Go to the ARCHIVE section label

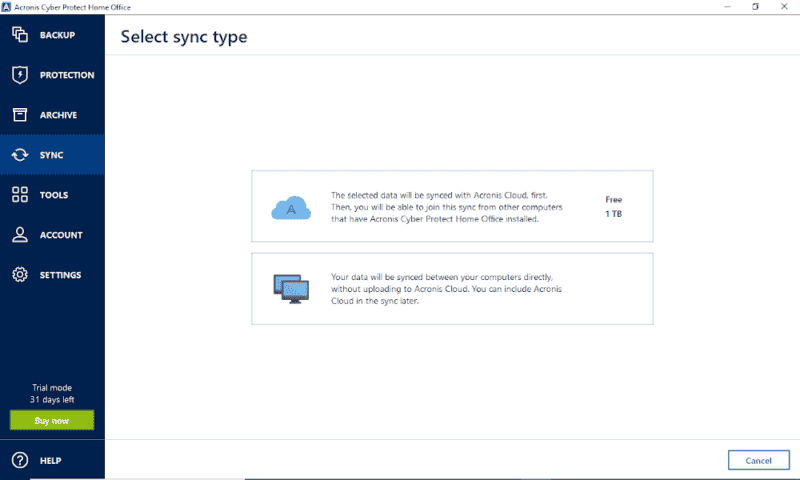tap(58, 115)
